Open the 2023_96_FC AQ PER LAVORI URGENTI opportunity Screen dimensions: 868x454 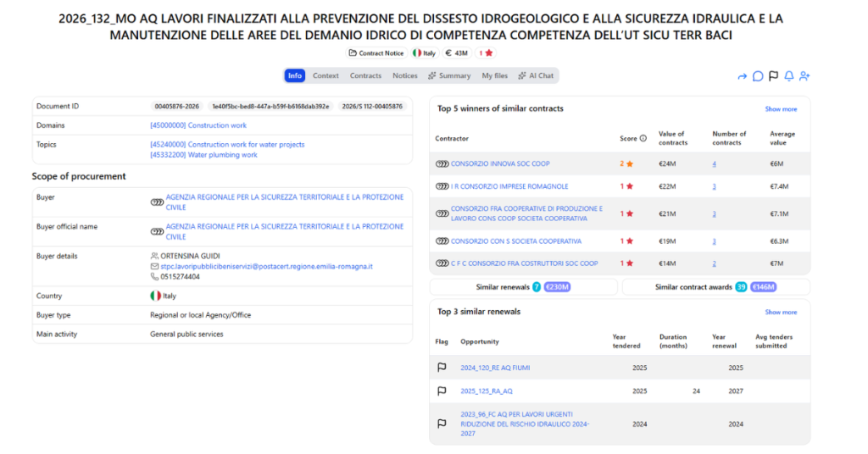[525, 424]
